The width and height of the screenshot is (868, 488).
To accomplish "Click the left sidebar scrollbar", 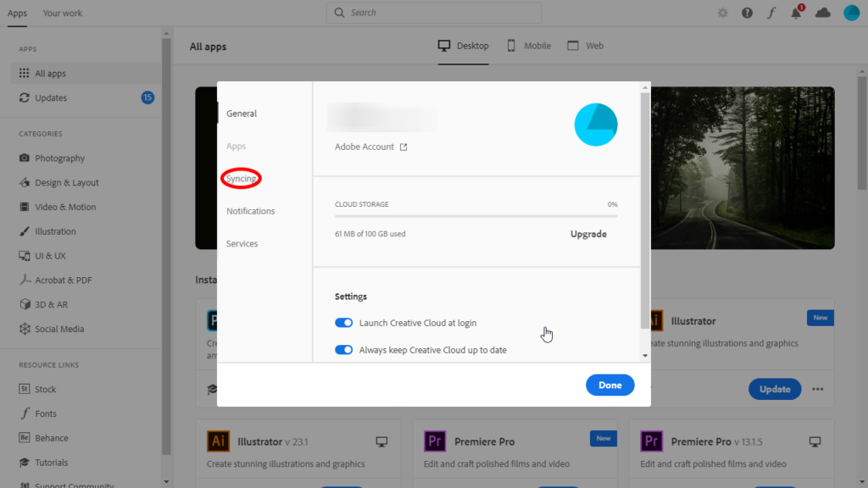I will coord(166,247).
